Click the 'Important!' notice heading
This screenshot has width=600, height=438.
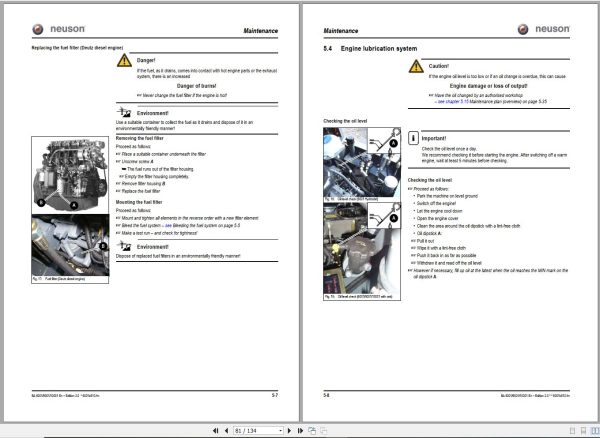click(434, 138)
